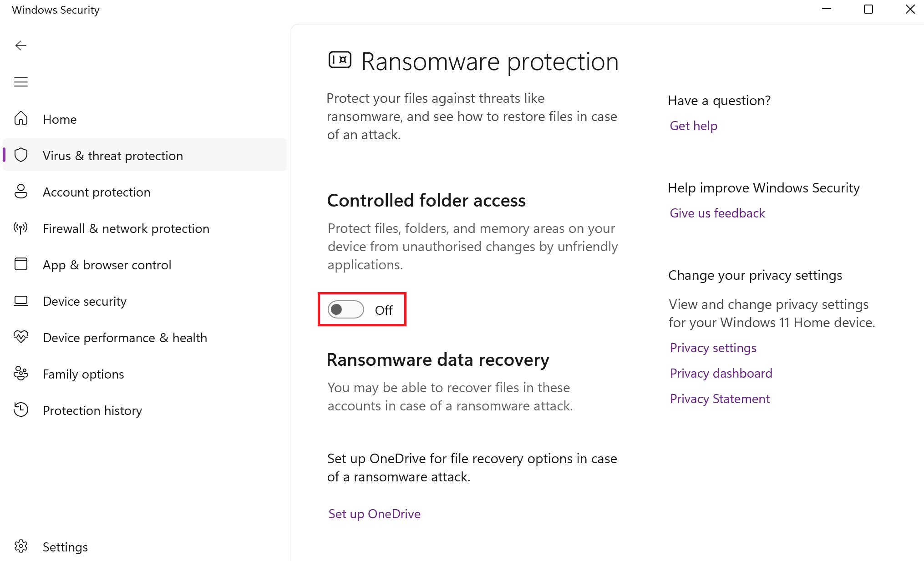The image size is (924, 561).
Task: Go to Device performance & health
Action: click(x=125, y=338)
